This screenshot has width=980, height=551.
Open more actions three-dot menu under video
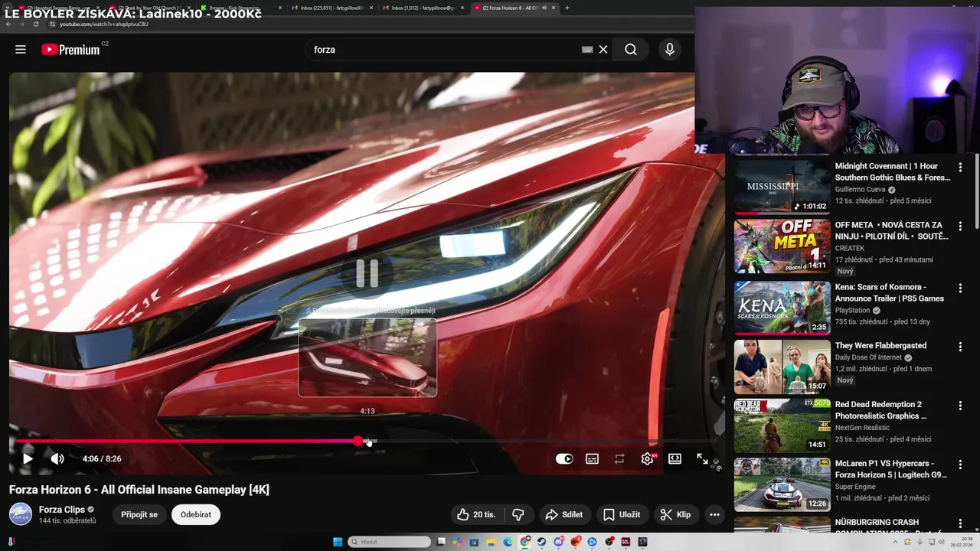click(714, 514)
